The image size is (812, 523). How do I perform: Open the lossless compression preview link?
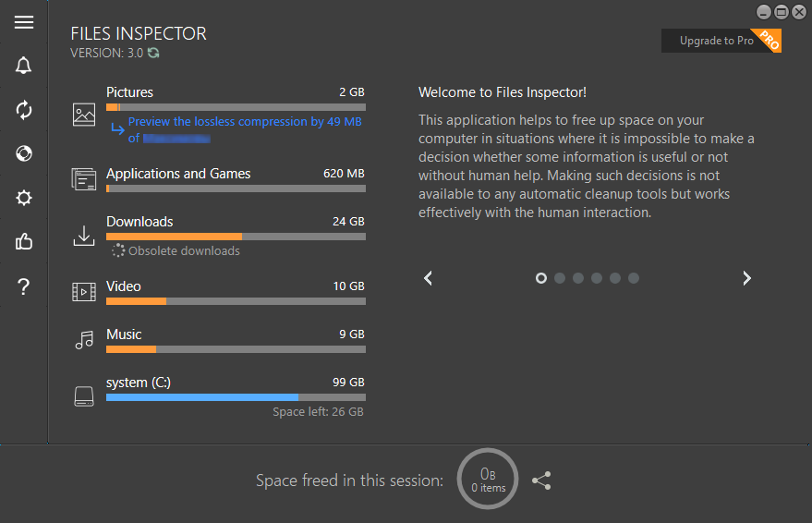coord(244,122)
